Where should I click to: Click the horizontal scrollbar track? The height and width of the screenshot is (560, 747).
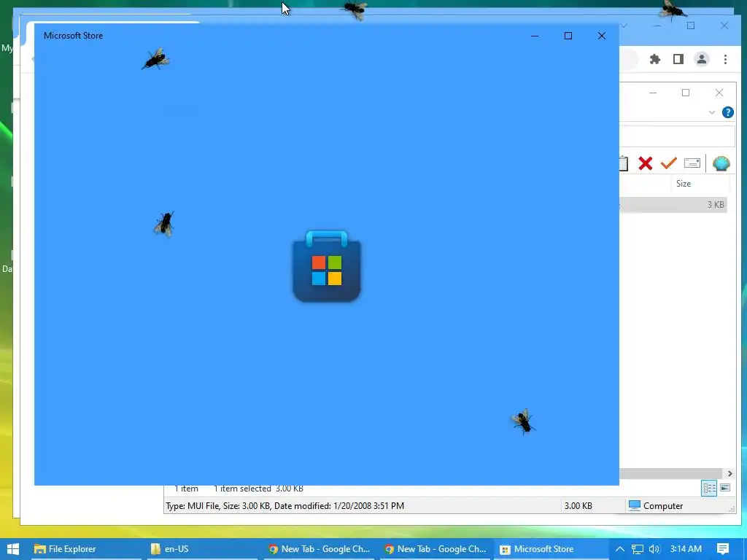click(x=672, y=473)
